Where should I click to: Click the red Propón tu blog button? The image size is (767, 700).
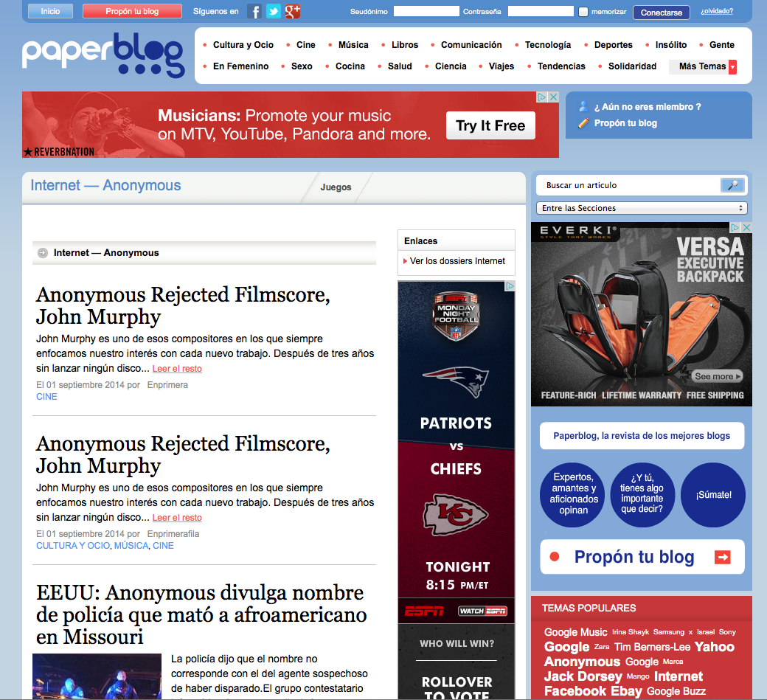click(132, 11)
